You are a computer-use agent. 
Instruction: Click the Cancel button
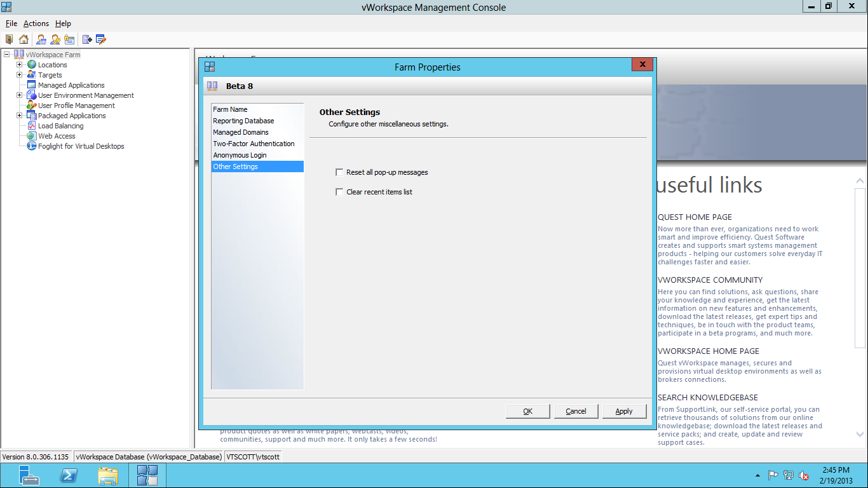pyautogui.click(x=576, y=411)
